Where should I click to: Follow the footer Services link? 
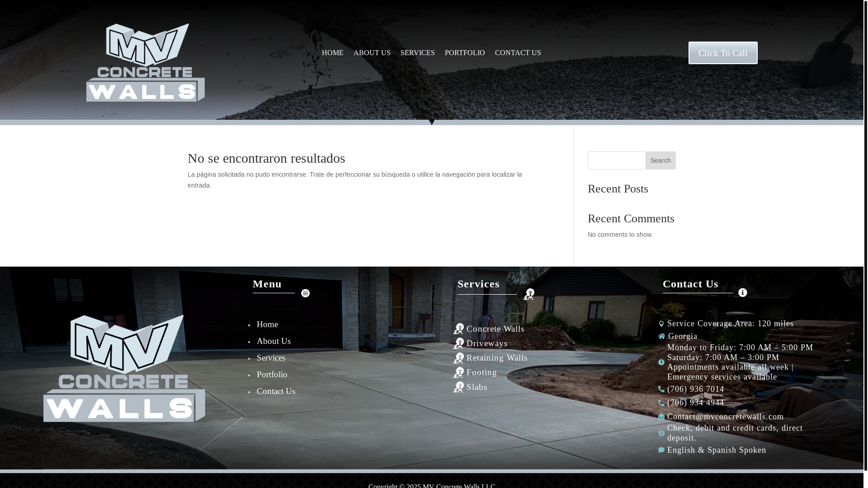coord(271,358)
